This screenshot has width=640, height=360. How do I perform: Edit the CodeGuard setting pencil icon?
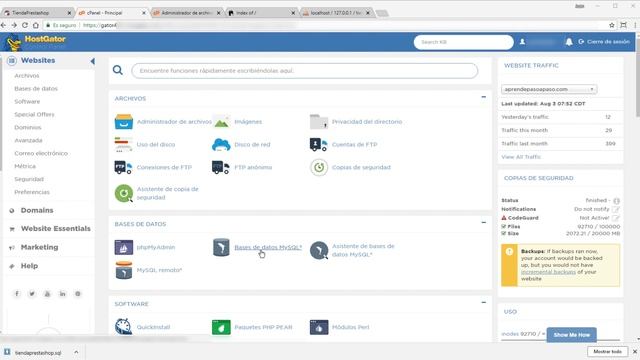[616, 218]
